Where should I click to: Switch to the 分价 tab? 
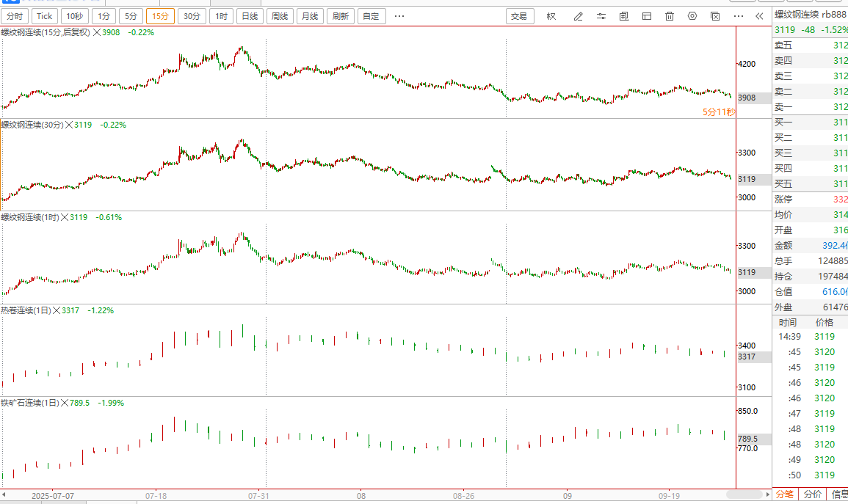click(813, 494)
